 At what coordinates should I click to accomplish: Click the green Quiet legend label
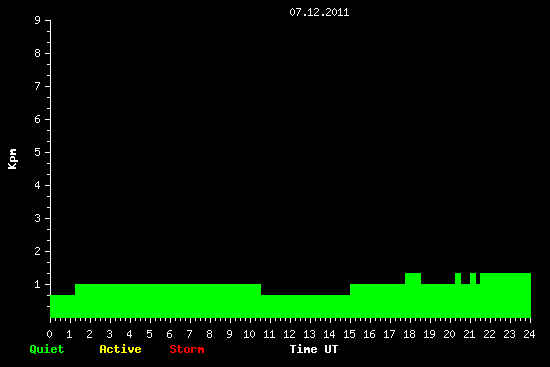pos(47,349)
